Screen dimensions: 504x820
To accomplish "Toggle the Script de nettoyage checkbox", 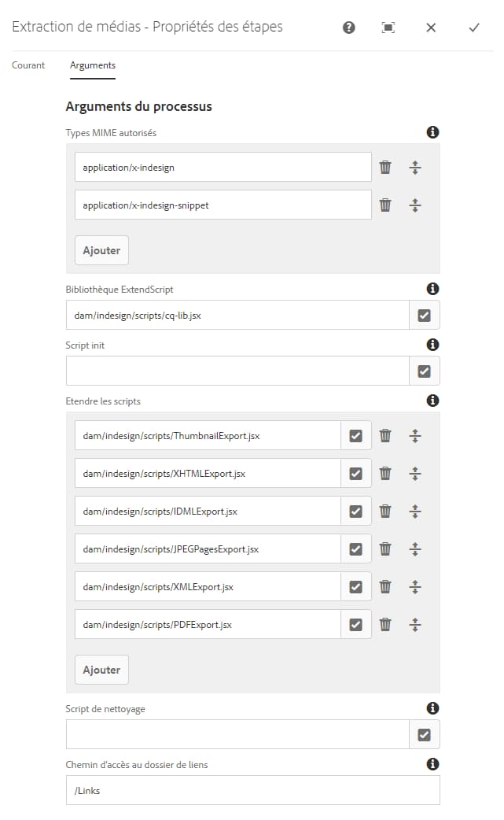I will pyautogui.click(x=425, y=734).
